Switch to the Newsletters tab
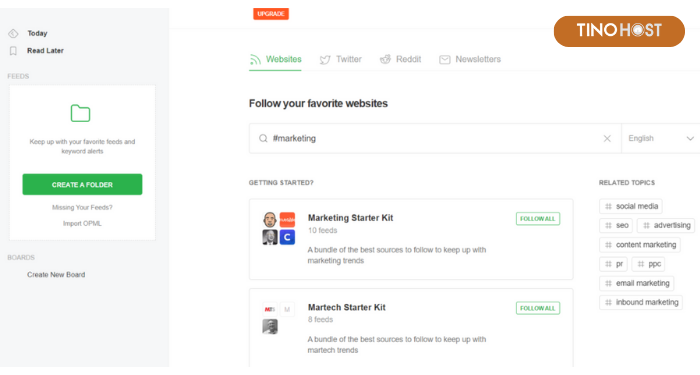 (x=470, y=59)
